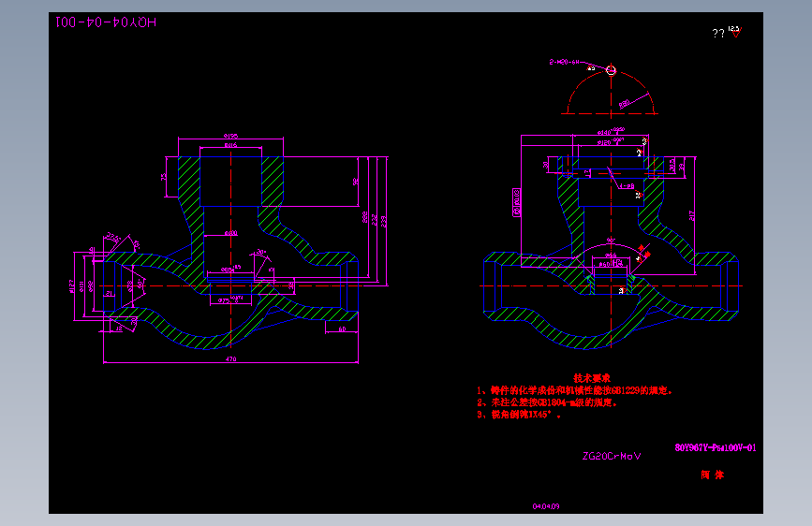Select requirement line 3 with 1X45°

(519, 415)
